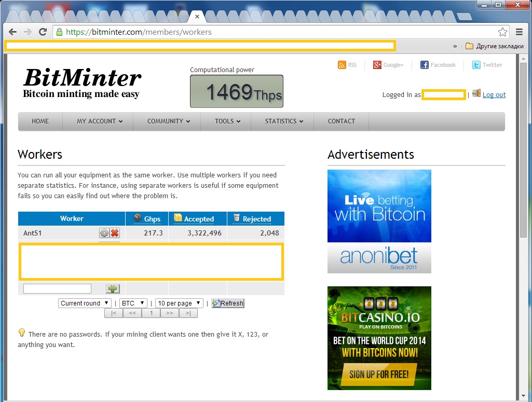The height and width of the screenshot is (402, 532).
Task: Go to previous page of workers
Action: 132,313
